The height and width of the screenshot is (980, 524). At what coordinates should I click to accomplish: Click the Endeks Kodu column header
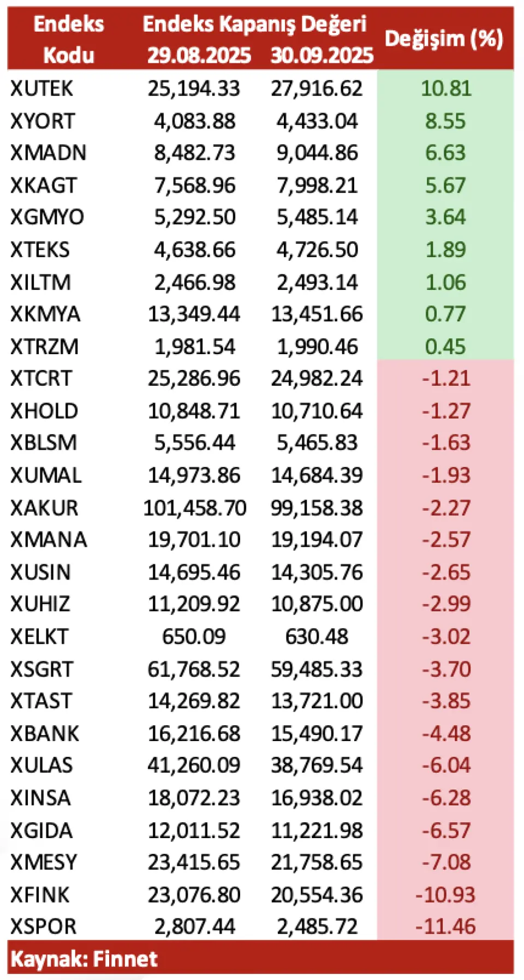tap(68, 39)
